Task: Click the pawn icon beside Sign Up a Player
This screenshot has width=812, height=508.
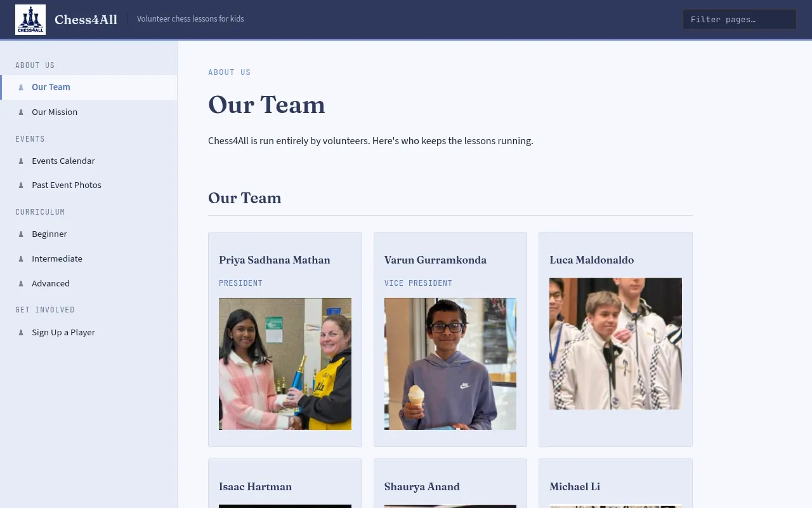Action: click(21, 333)
